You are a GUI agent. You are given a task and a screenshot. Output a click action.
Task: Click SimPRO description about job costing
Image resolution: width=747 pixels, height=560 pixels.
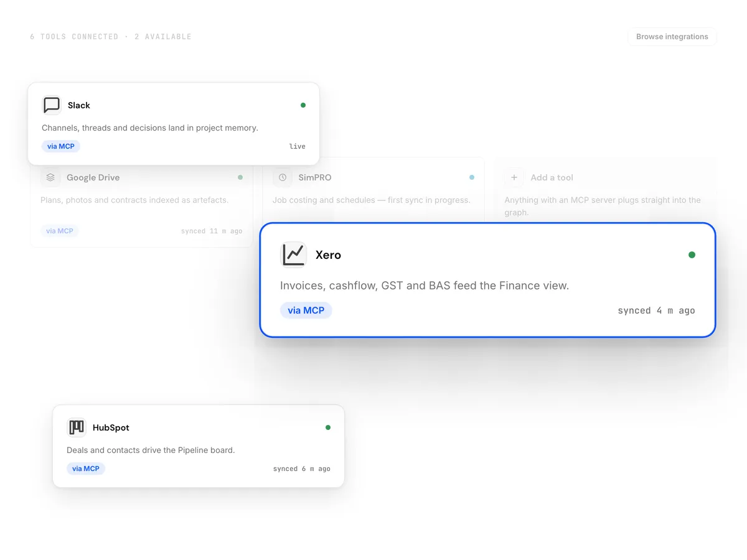click(x=372, y=200)
